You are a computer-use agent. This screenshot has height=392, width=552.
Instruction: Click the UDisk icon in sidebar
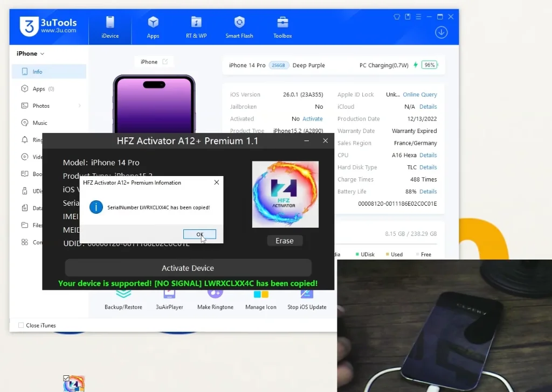(x=25, y=191)
